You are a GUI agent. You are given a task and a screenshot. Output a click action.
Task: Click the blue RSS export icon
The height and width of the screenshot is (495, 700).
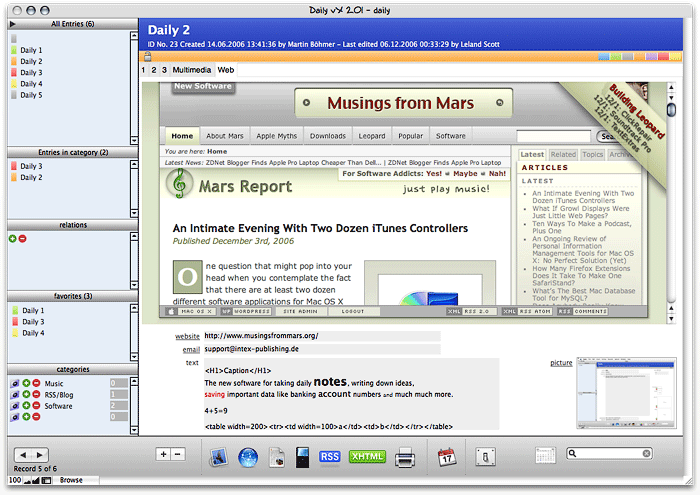pyautogui.click(x=329, y=457)
